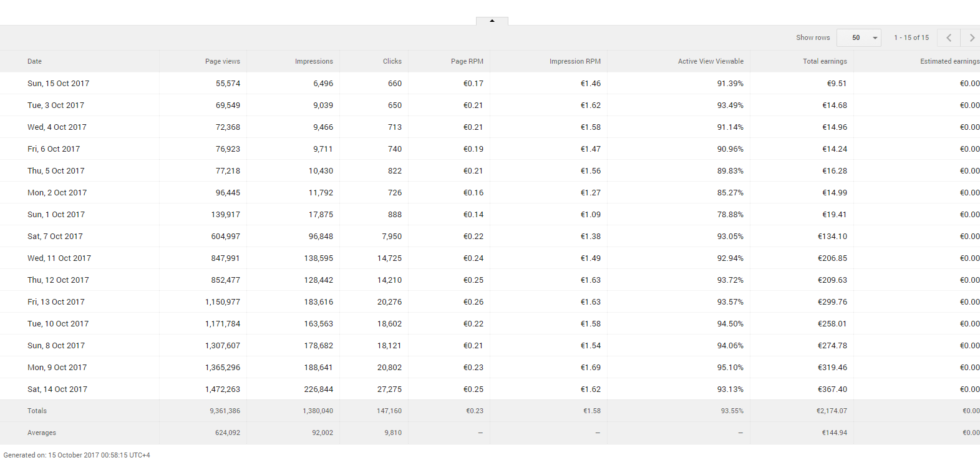
Task: Go to the next page of rows
Action: 971,37
